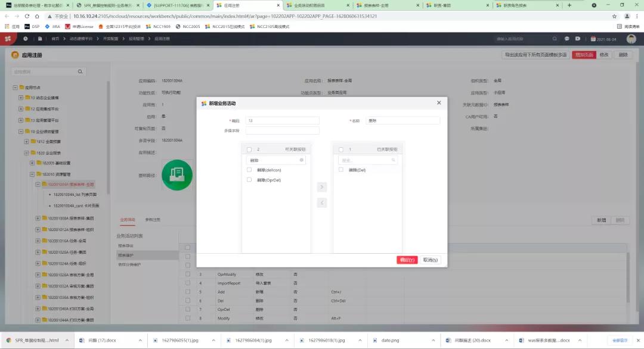Open the NCC1909 bookmark

point(158,26)
